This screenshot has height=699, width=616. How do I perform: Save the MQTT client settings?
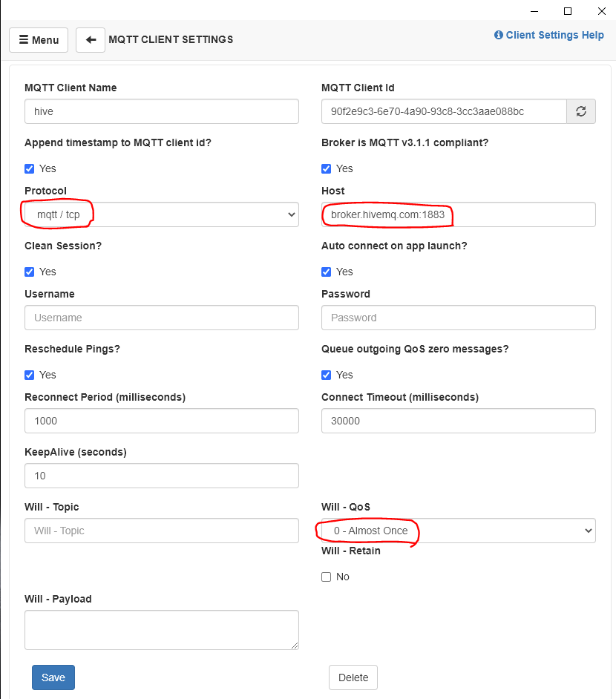coord(53,677)
